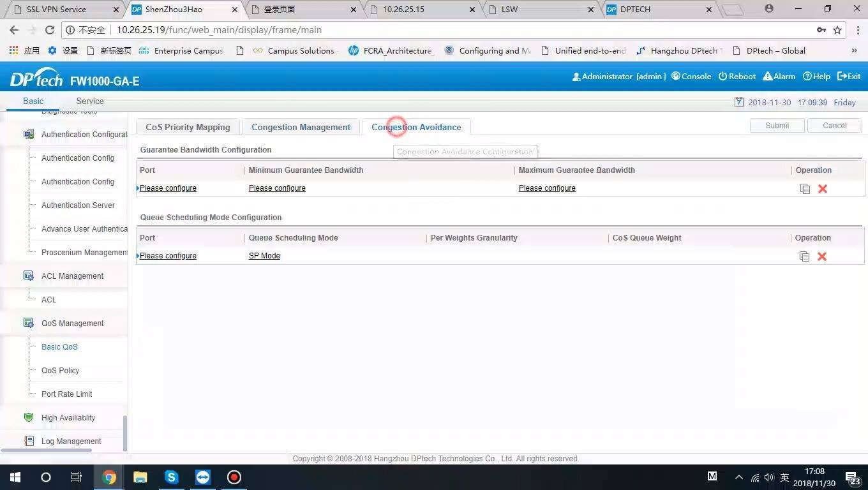868x490 pixels.
Task: Switch to the CoS Priority Mapping tab
Action: click(188, 127)
